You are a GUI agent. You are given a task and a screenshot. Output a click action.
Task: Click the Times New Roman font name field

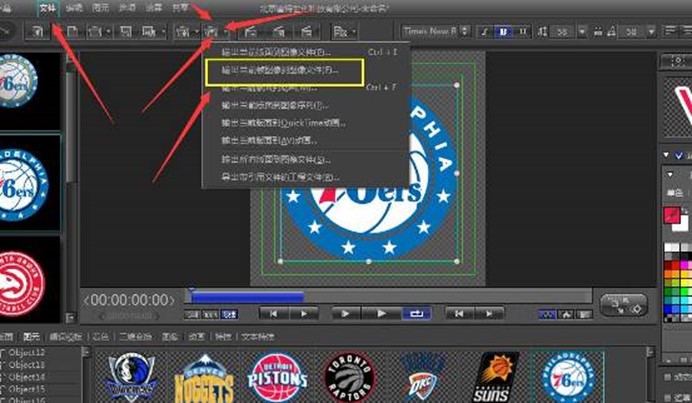pyautogui.click(x=429, y=31)
